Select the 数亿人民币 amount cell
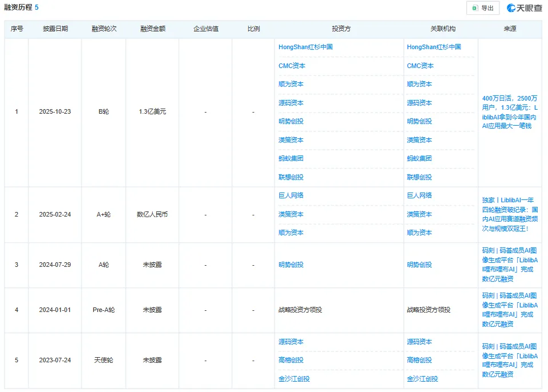Viewport: 548px width, 392px height. coord(152,214)
